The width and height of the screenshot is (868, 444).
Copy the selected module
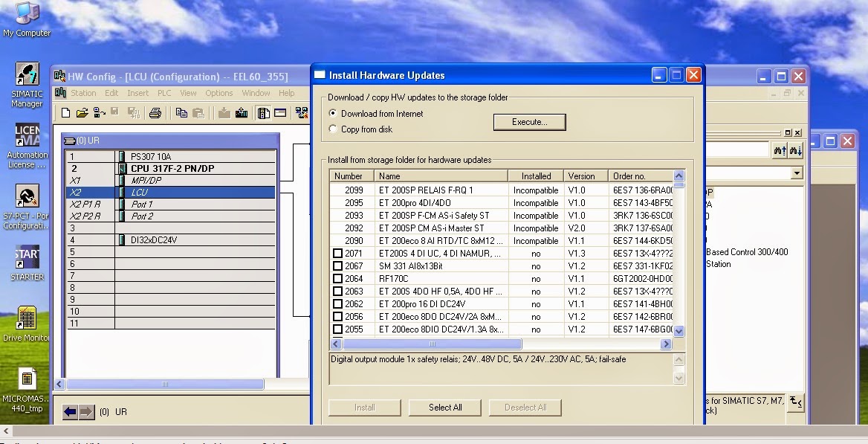pos(181,112)
